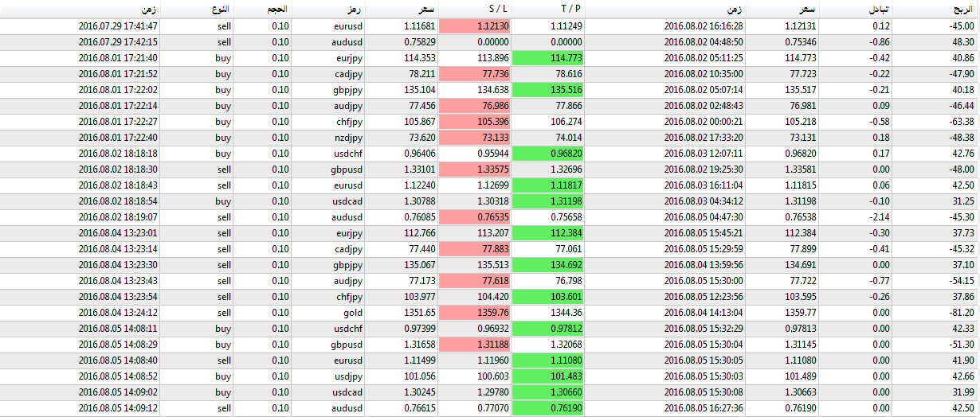Viewport: 980px width, 417px height.
Task: Select the profit value 41.90
Action: 963,360
